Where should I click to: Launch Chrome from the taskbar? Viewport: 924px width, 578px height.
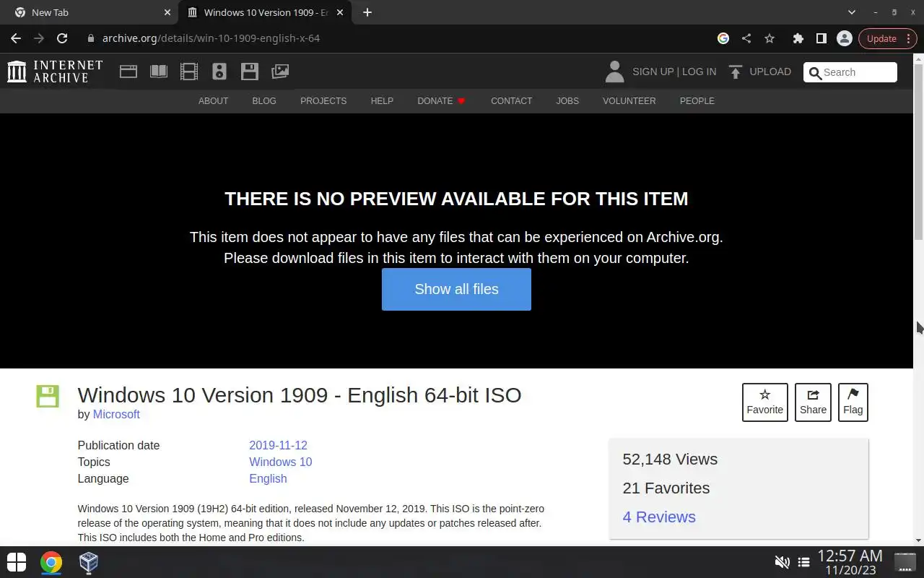51,562
